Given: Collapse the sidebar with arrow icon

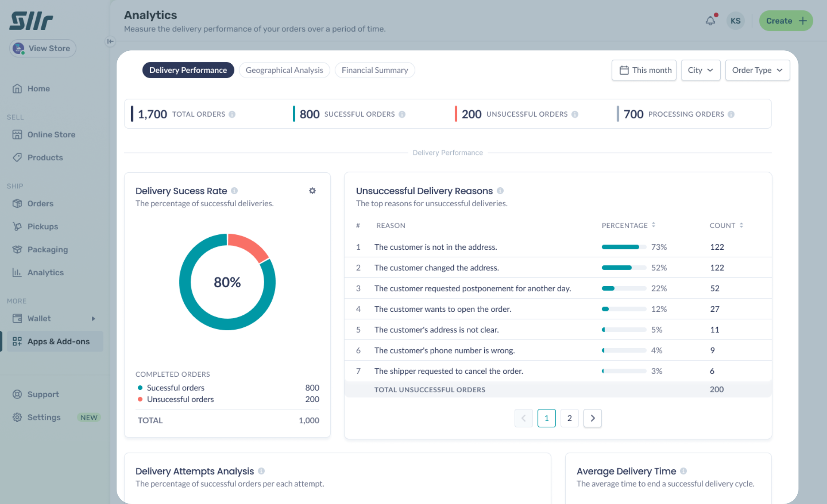Looking at the screenshot, I should (110, 41).
